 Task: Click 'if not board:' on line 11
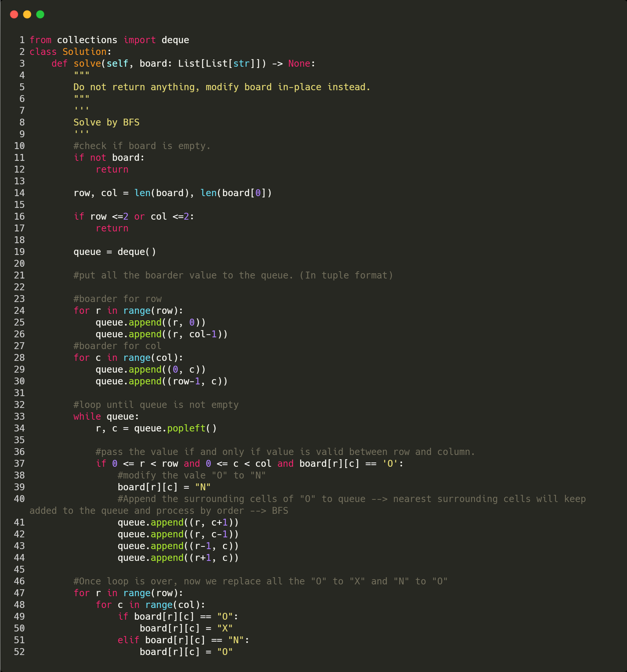coord(109,158)
